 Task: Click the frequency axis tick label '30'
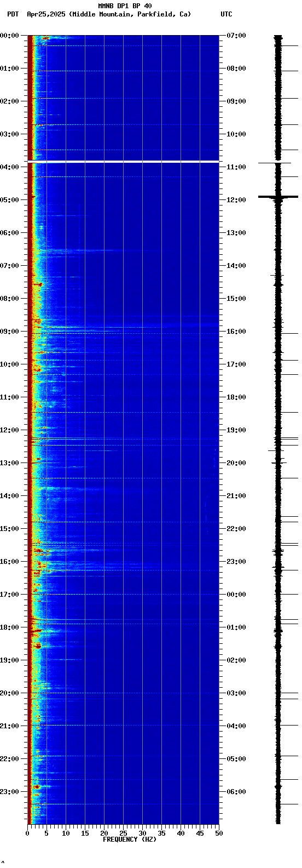(142, 833)
